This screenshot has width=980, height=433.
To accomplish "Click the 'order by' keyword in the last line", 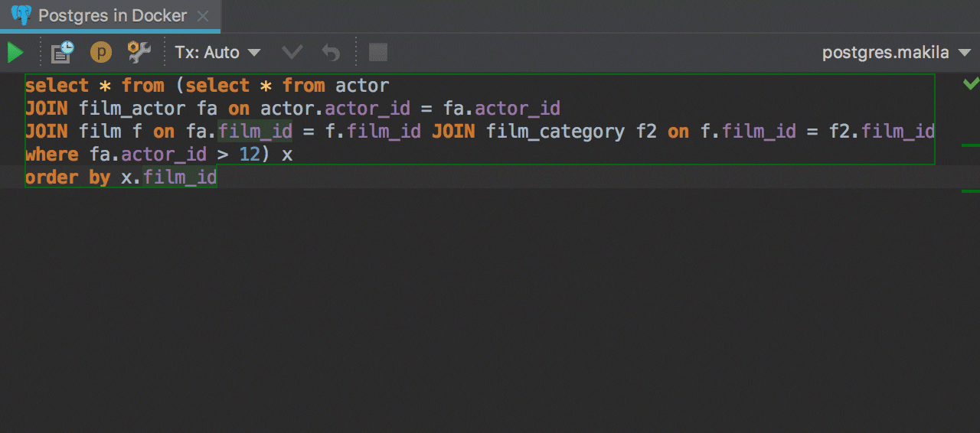I will click(x=67, y=177).
